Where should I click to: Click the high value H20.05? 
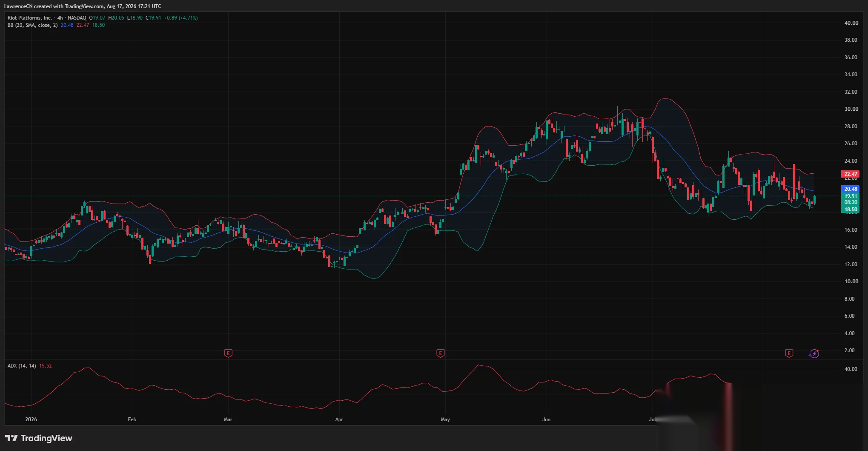[x=116, y=18]
